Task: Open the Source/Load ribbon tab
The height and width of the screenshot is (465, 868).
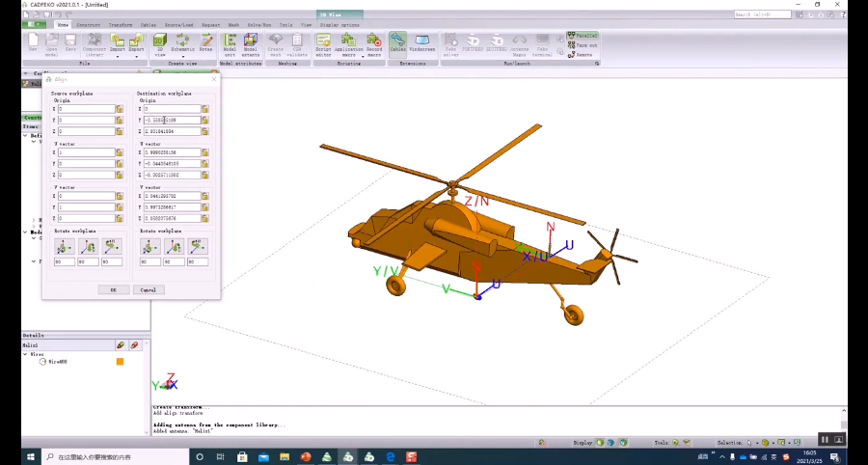Action: click(178, 25)
